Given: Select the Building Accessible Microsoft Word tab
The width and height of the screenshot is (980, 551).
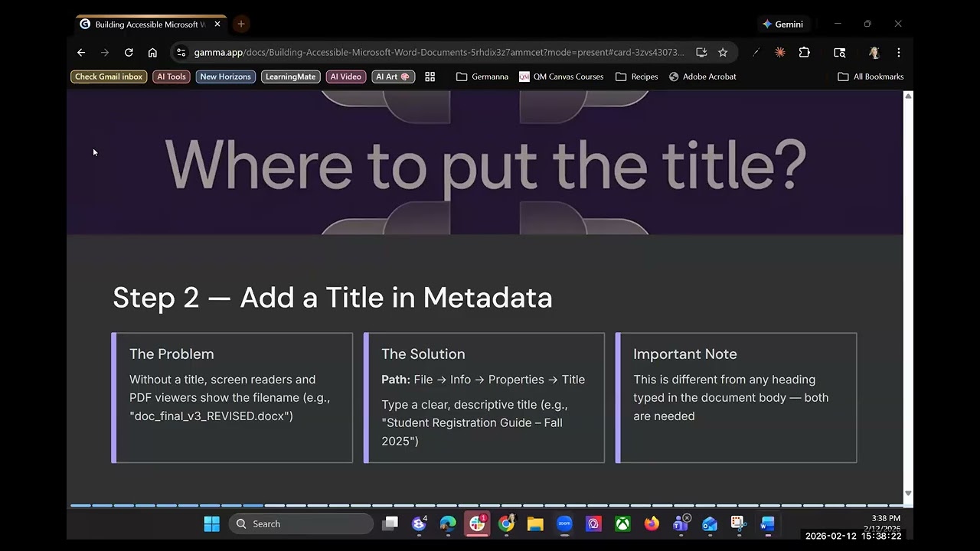Looking at the screenshot, I should [x=151, y=24].
